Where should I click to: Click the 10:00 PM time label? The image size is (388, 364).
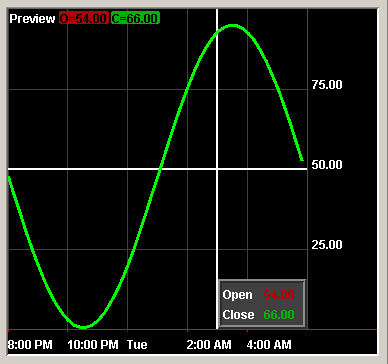(x=93, y=345)
